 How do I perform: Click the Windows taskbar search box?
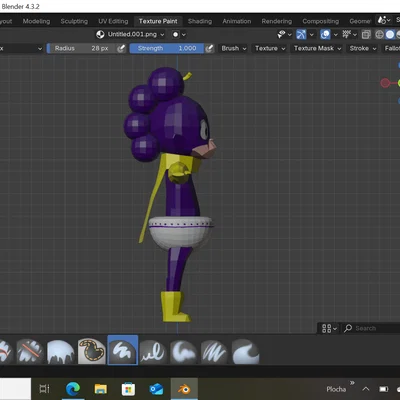point(15,389)
